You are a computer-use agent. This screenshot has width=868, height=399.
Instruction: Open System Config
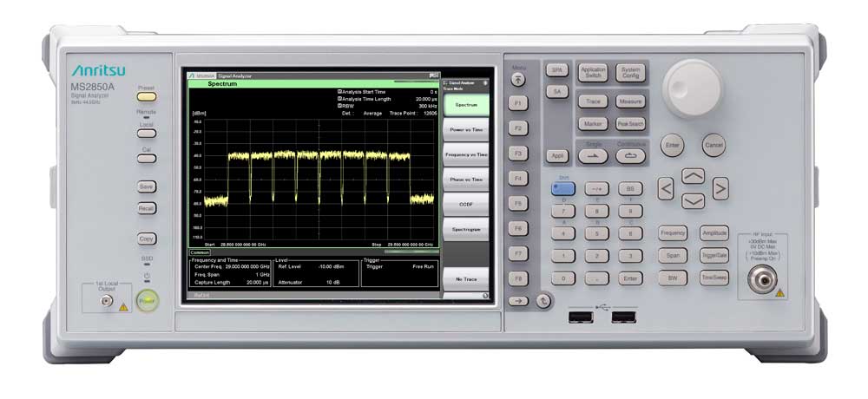coord(630,73)
